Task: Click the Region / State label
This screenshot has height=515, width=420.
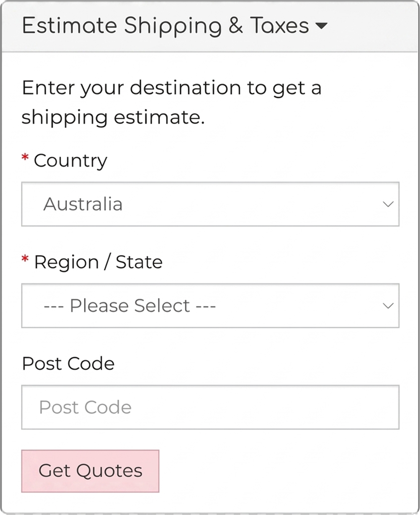Action: coord(98,262)
